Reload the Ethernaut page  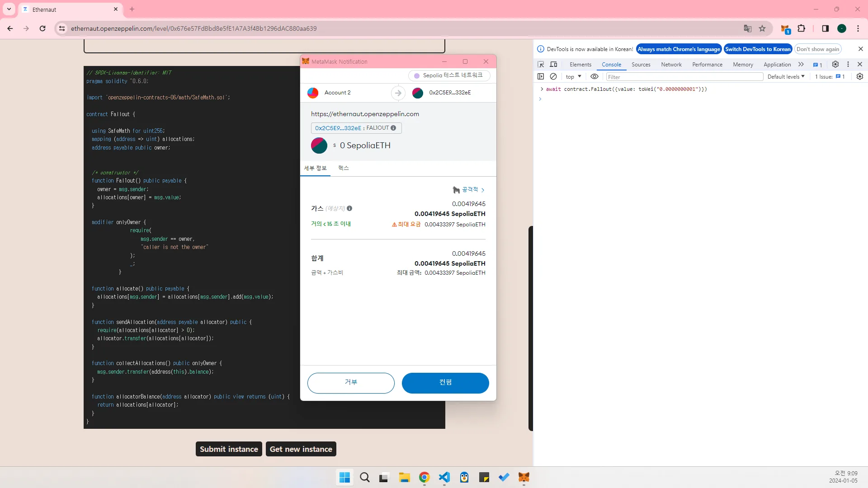coord(42,28)
